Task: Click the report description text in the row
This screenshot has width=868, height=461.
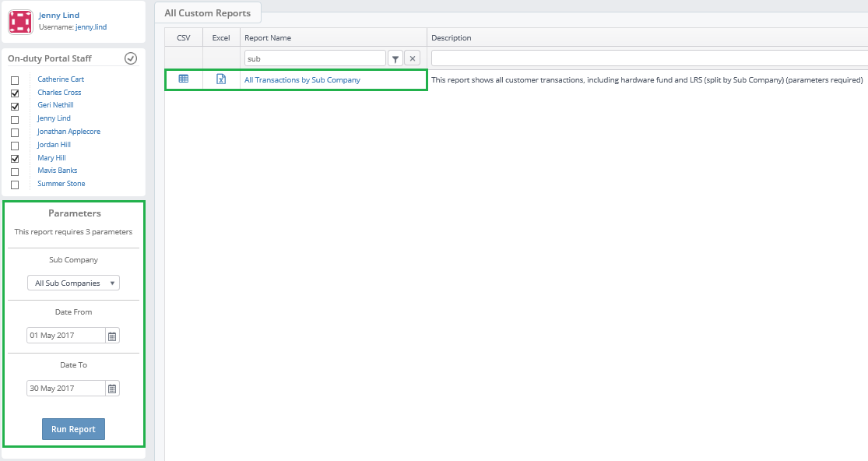Action: tap(647, 79)
